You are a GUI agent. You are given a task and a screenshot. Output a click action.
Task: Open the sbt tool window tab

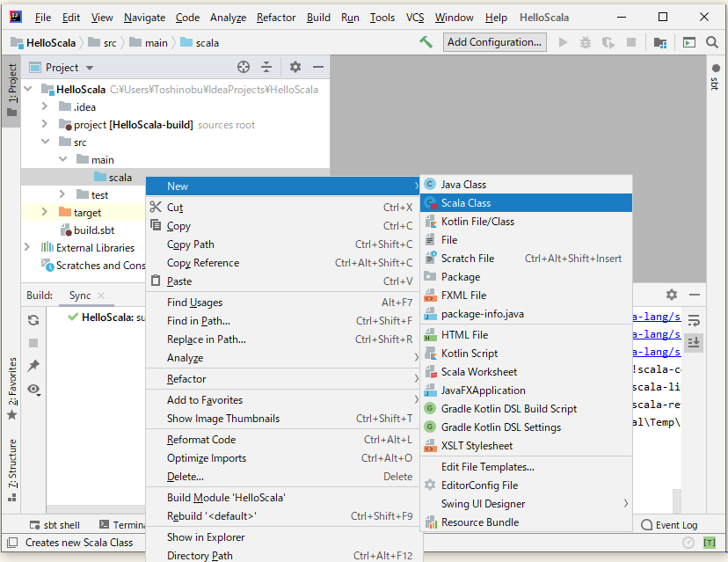pyautogui.click(x=715, y=77)
